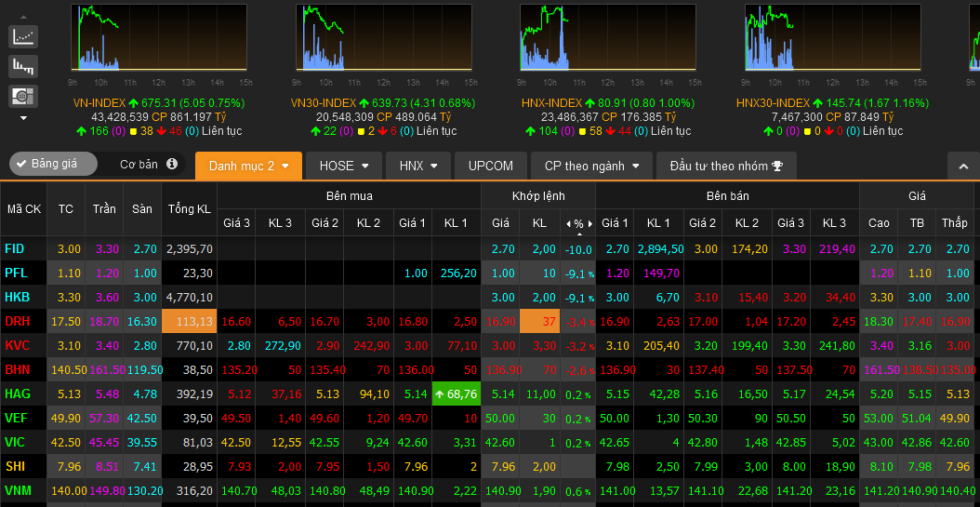Click KVC buy volume 272,90
This screenshot has height=507, width=980.
[x=284, y=345]
